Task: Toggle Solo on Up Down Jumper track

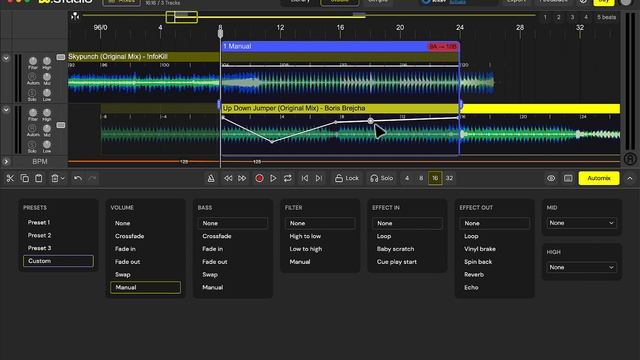Action: (x=32, y=144)
